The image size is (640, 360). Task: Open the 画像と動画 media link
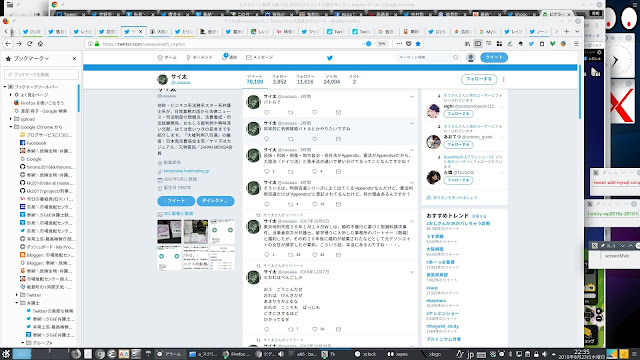[178, 214]
